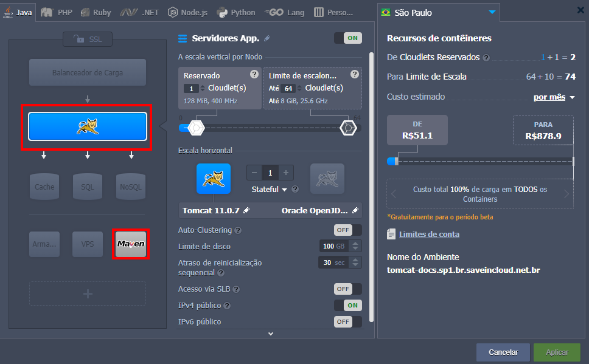Open the Limites de conta link
The height and width of the screenshot is (364, 589).
coord(429,235)
